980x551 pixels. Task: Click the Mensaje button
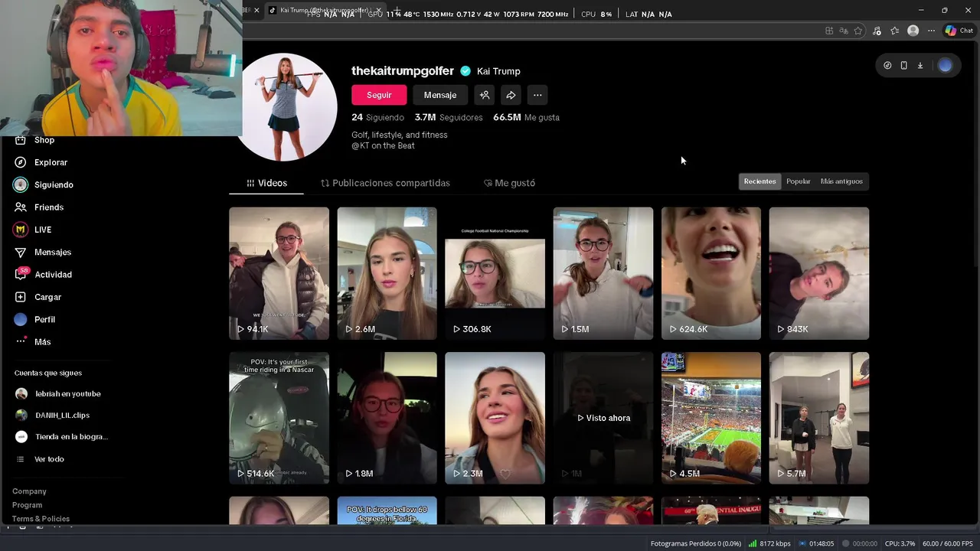click(440, 95)
